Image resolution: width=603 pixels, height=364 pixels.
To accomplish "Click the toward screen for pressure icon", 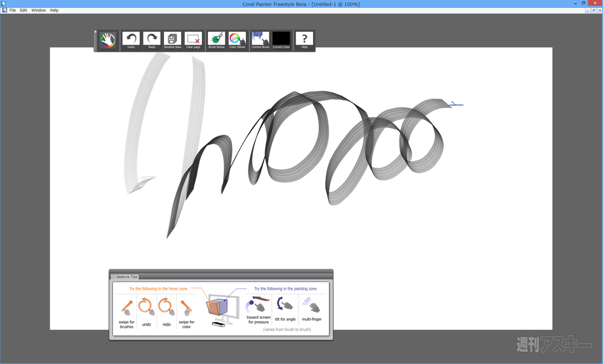I will tap(258, 305).
